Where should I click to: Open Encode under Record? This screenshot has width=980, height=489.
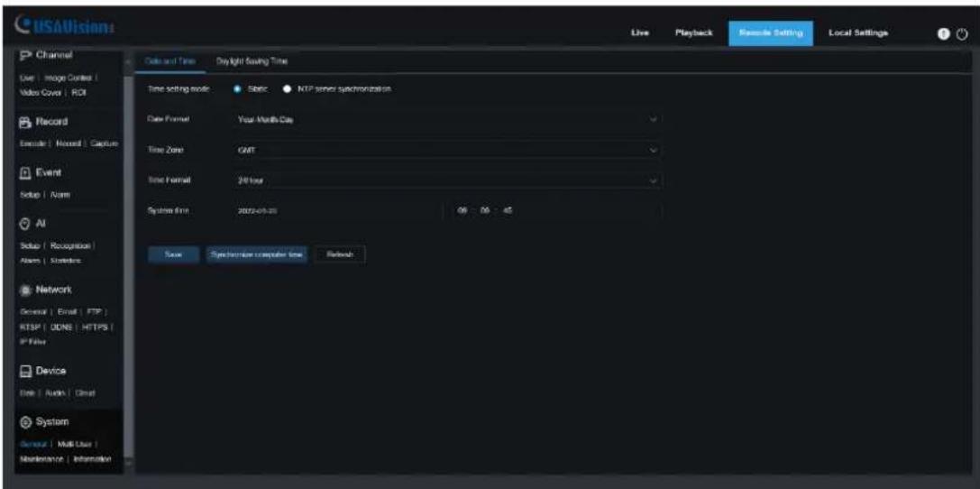pyautogui.click(x=33, y=143)
